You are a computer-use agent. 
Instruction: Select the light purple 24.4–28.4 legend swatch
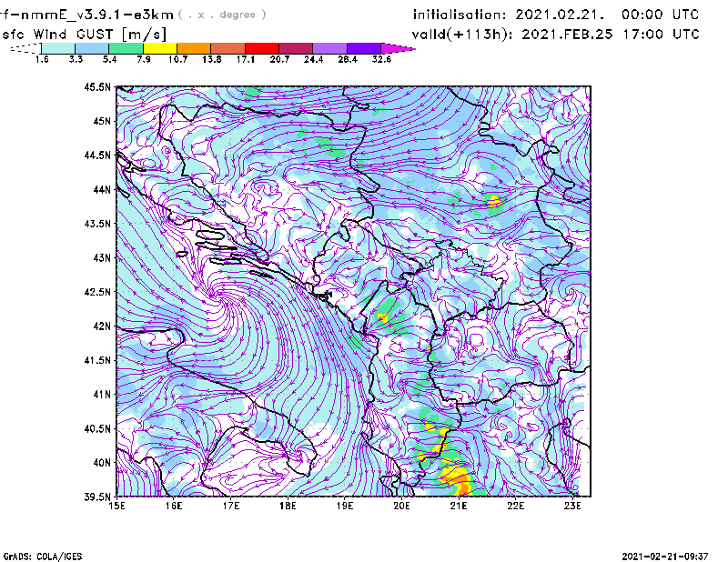[330, 48]
